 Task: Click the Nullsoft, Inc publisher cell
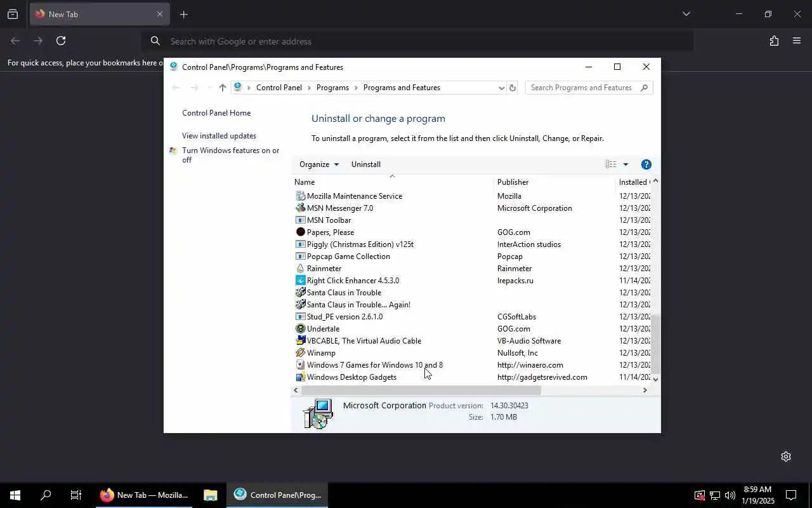518,353
